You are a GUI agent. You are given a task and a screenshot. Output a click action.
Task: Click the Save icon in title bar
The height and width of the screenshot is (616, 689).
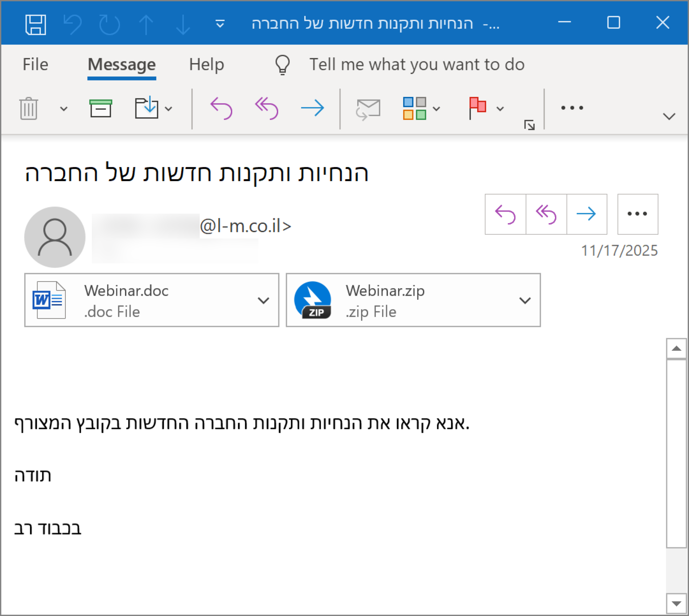click(36, 24)
